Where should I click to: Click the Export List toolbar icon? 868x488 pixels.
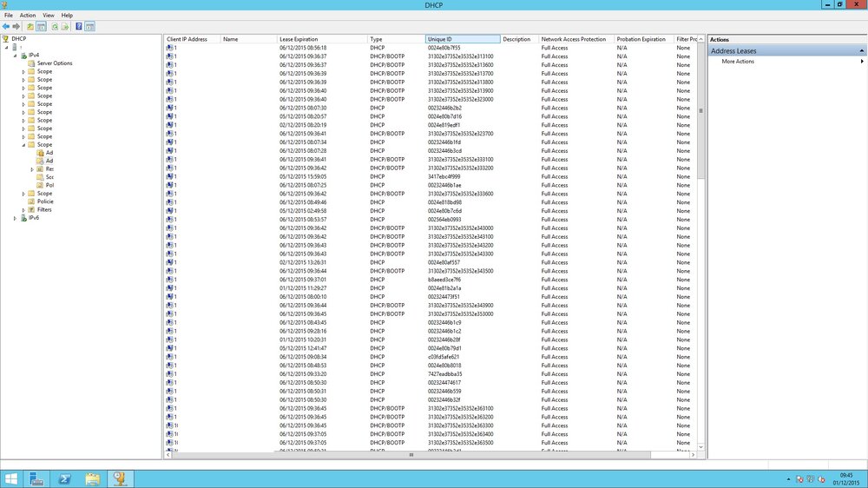pyautogui.click(x=65, y=27)
